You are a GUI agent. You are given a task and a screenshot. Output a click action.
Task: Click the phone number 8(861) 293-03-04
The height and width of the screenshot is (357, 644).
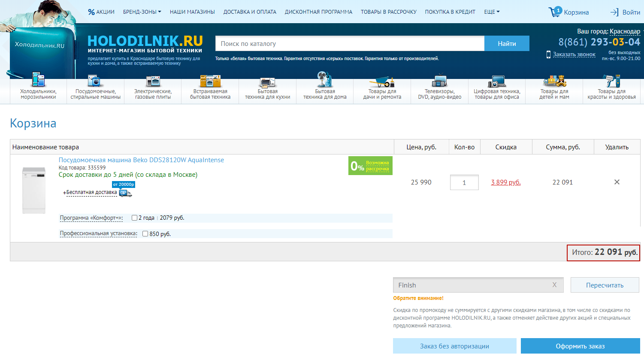coord(599,42)
